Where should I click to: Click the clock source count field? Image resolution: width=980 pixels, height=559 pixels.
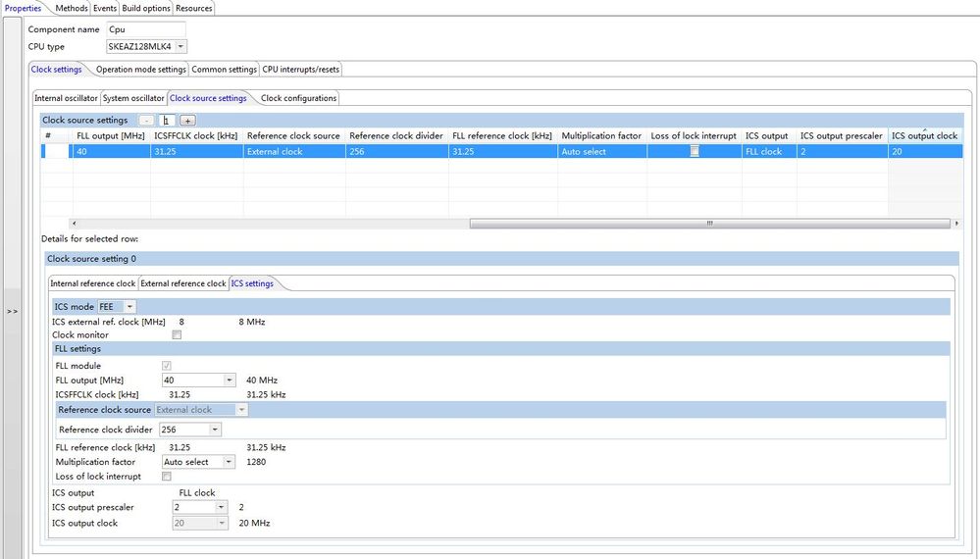coord(167,120)
